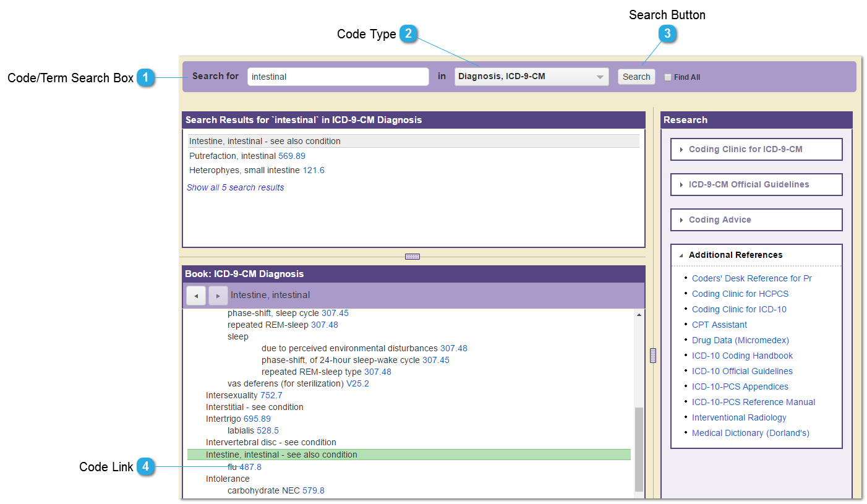Select the Interstitial - see condition entry
The width and height of the screenshot is (867, 504).
pyautogui.click(x=255, y=407)
